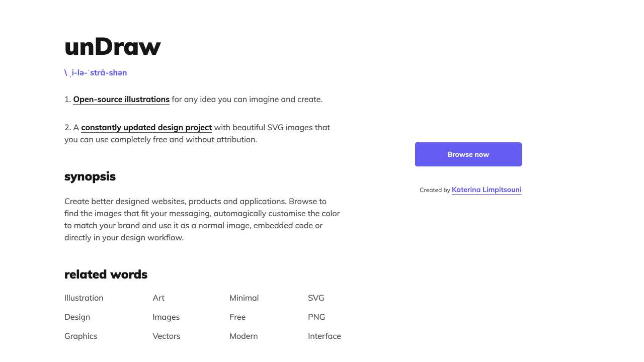Select the Illustration related word
The height and width of the screenshot is (362, 644).
point(84,298)
